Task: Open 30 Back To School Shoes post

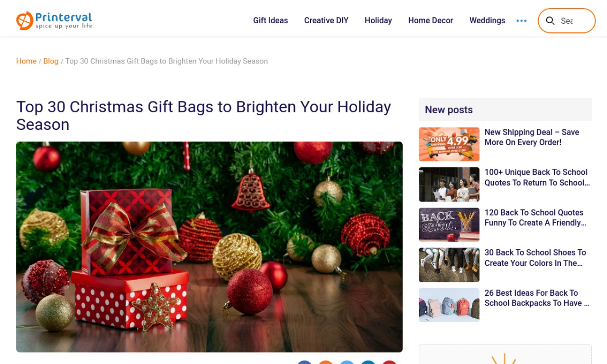Action: pyautogui.click(x=535, y=258)
